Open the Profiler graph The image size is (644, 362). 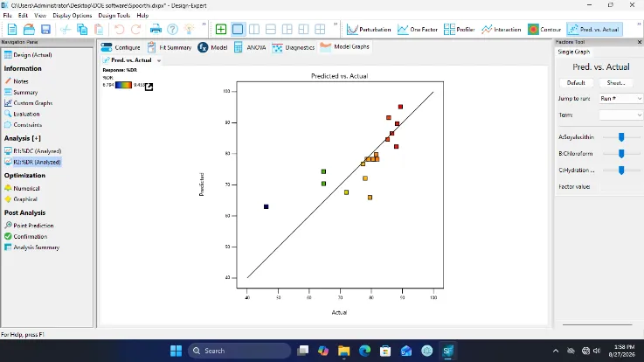pyautogui.click(x=459, y=29)
